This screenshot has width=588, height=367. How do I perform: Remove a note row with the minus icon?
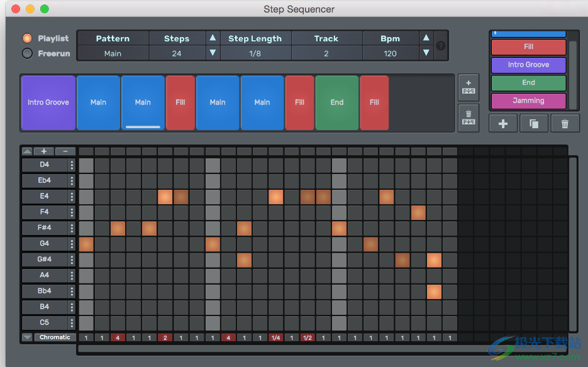coord(65,151)
